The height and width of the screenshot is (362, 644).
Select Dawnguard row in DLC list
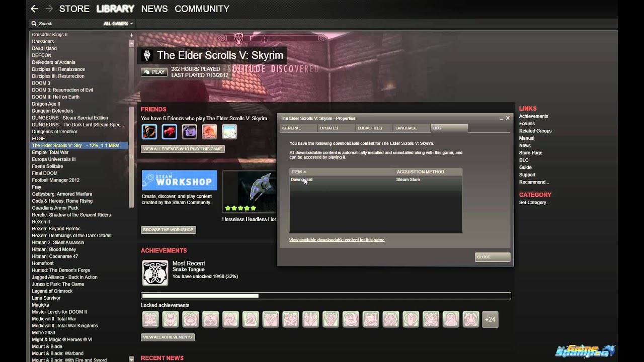375,179
